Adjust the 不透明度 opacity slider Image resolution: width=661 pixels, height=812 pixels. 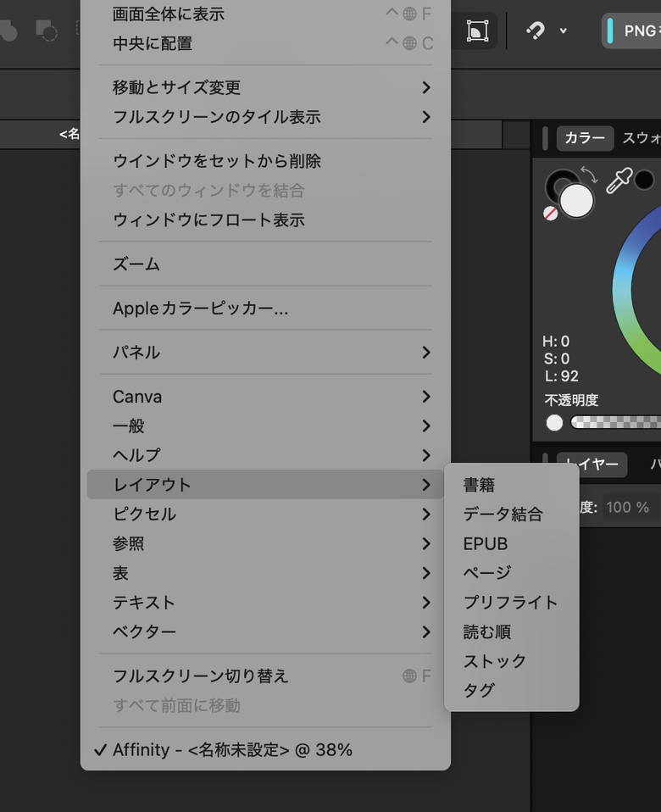tap(615, 423)
